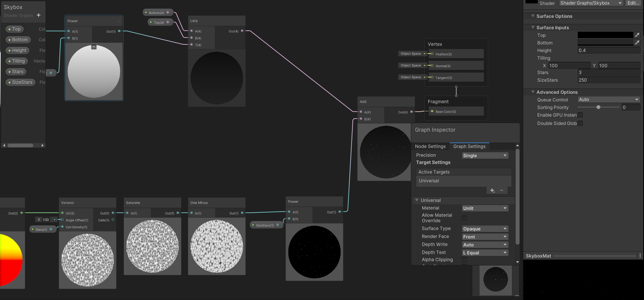The image size is (644, 300).
Task: Click the Top color swatch
Action: click(605, 35)
